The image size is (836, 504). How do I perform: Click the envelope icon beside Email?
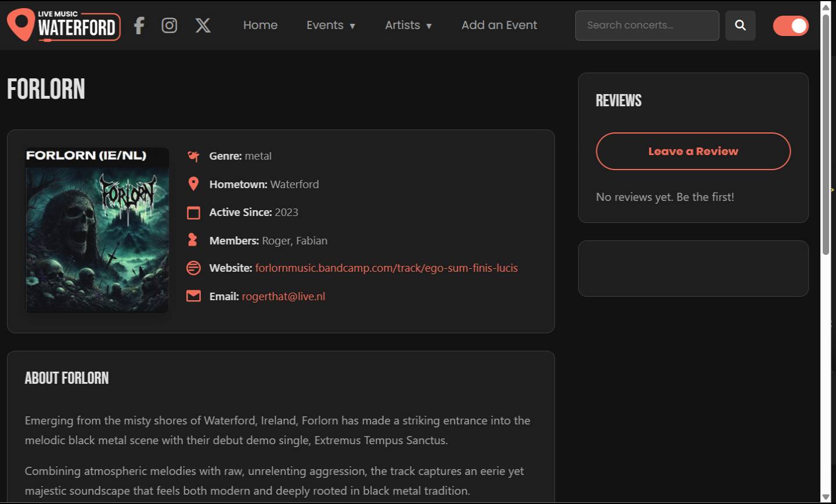(193, 296)
